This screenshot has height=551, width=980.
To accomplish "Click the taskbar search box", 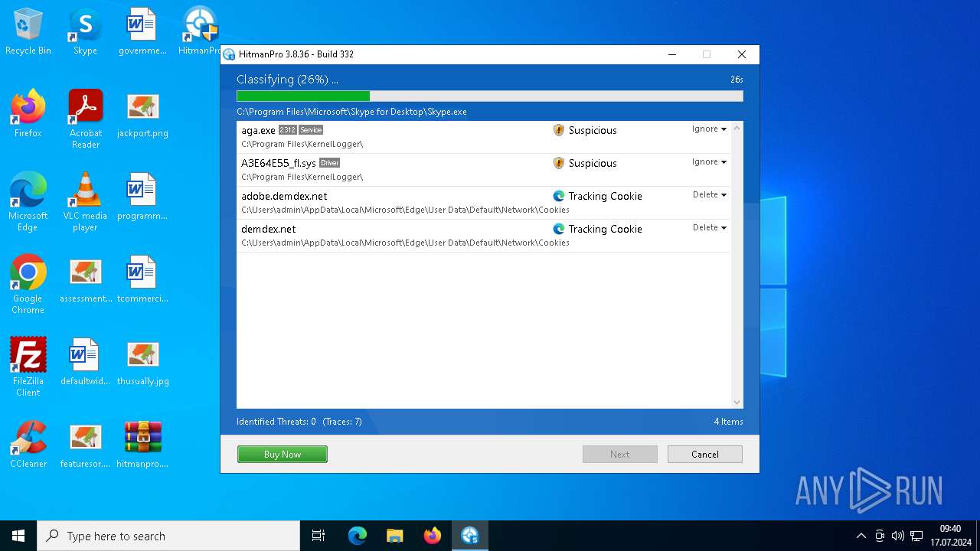I will [168, 536].
